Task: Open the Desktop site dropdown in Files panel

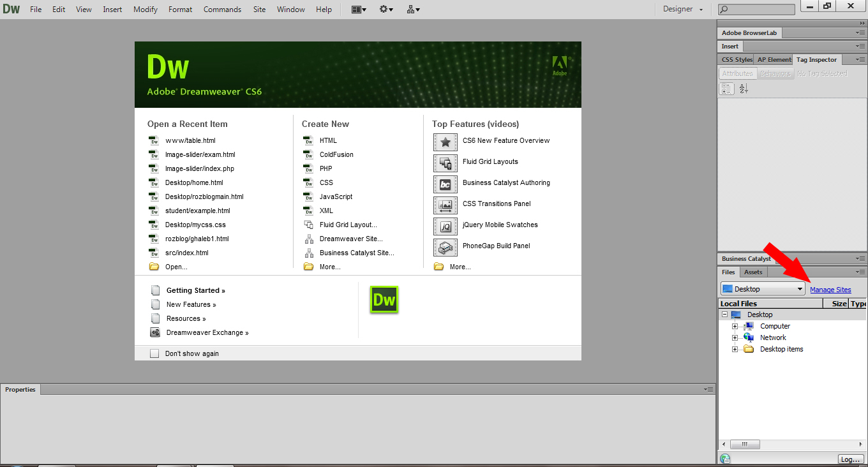Action: coord(763,289)
